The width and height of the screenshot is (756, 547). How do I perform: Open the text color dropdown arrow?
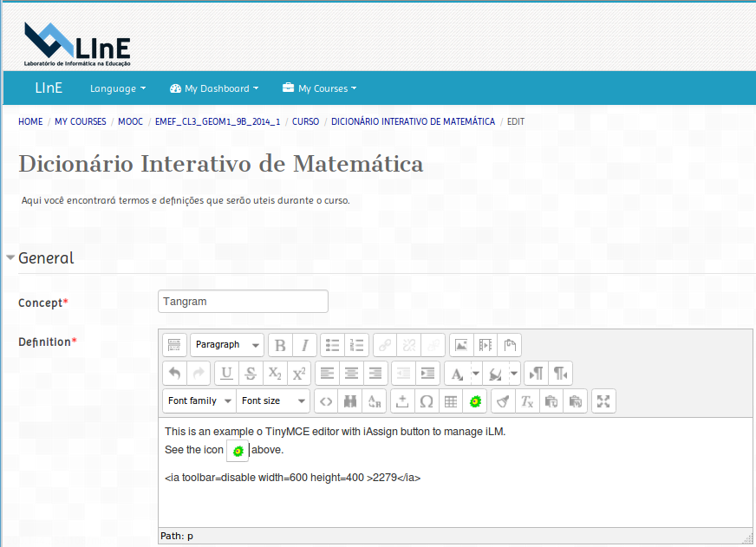tap(476, 373)
